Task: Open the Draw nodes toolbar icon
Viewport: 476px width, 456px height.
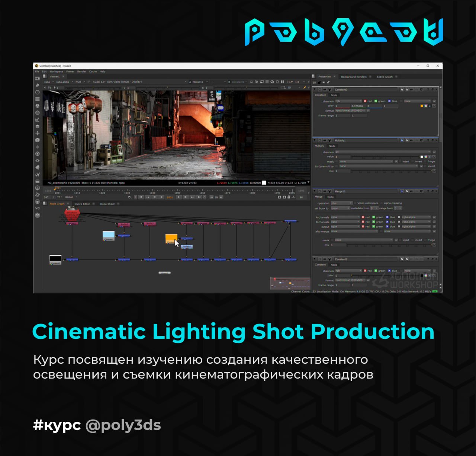Action: (x=37, y=85)
